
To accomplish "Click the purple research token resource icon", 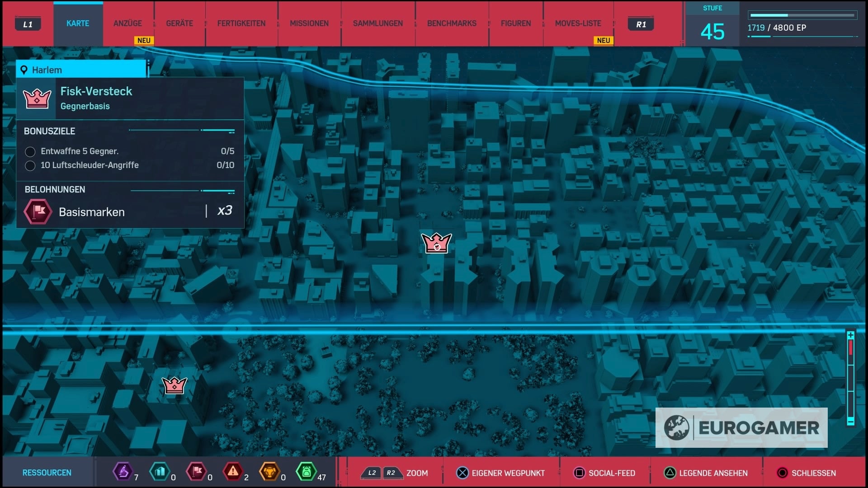I will point(123,472).
